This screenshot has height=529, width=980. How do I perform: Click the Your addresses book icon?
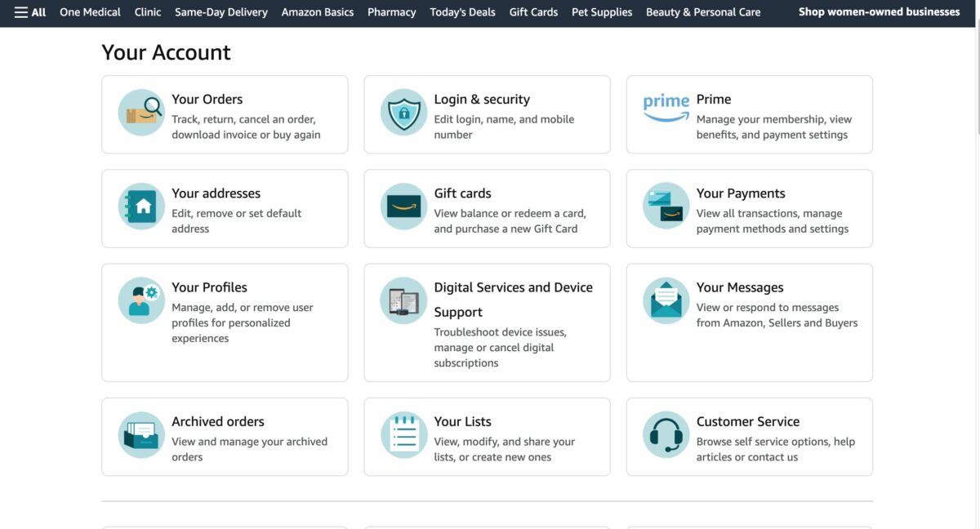141,207
